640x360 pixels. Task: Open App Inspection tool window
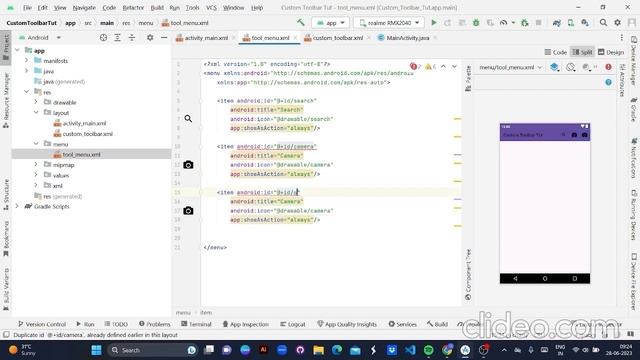[246, 324]
